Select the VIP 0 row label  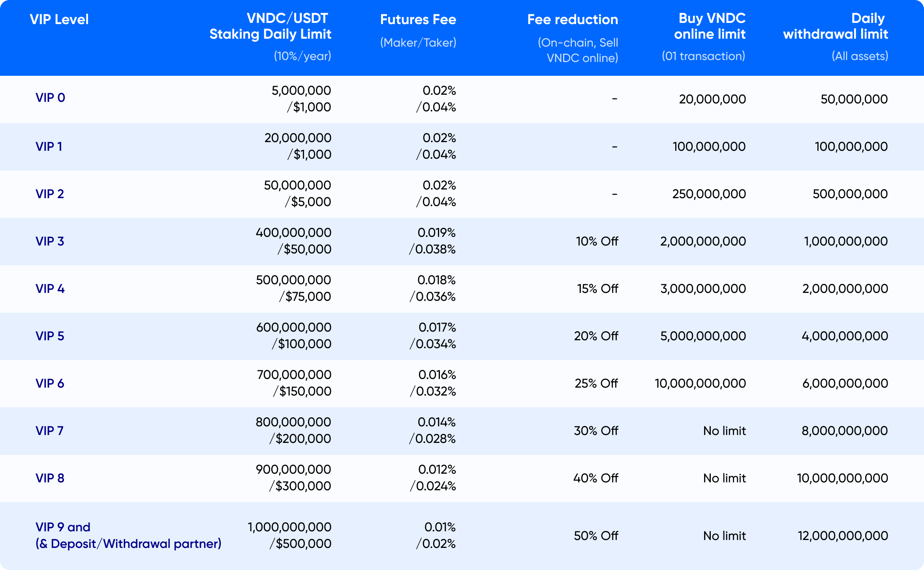(x=50, y=97)
